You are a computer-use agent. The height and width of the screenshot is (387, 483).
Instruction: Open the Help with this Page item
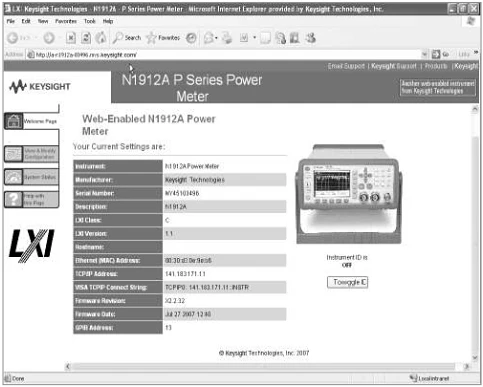pyautogui.click(x=31, y=199)
